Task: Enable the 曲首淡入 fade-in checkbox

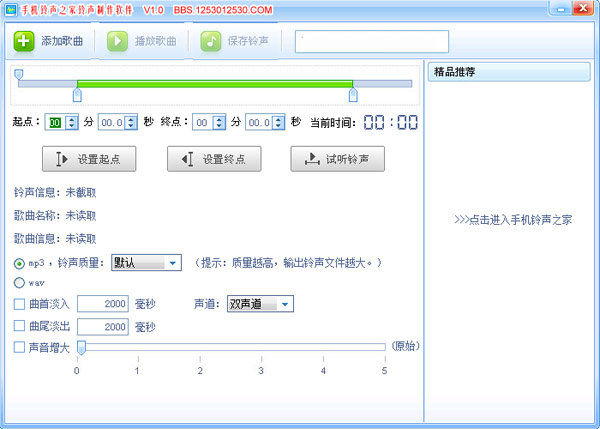Action: tap(19, 304)
